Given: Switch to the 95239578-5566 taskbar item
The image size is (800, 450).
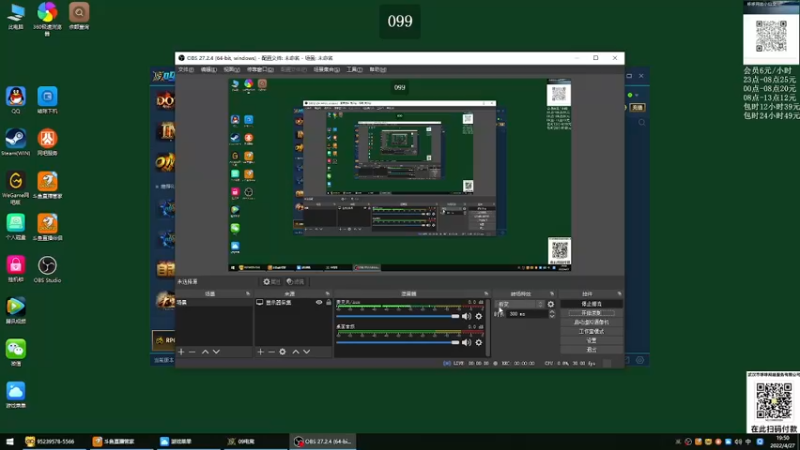Looking at the screenshot, I should coord(54,441).
